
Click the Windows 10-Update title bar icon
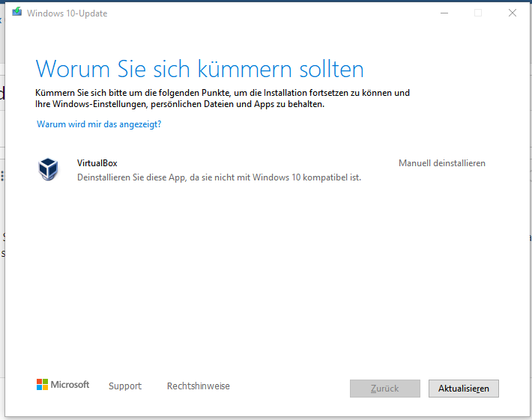point(17,12)
